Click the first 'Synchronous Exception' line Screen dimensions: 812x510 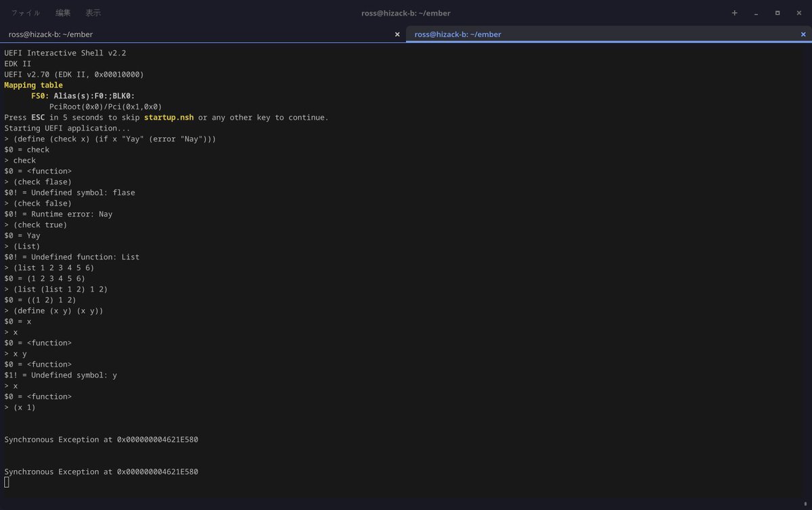pos(101,440)
